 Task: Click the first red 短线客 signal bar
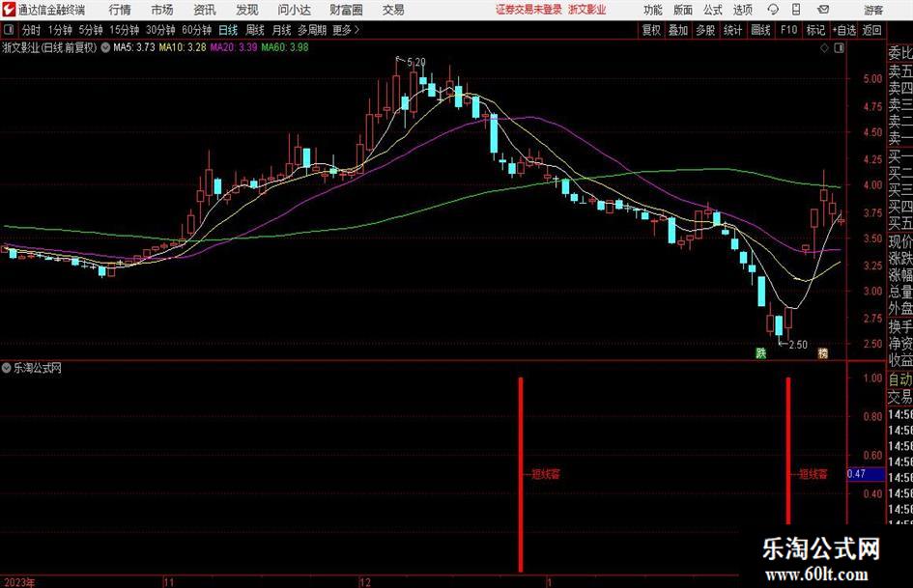click(x=521, y=474)
